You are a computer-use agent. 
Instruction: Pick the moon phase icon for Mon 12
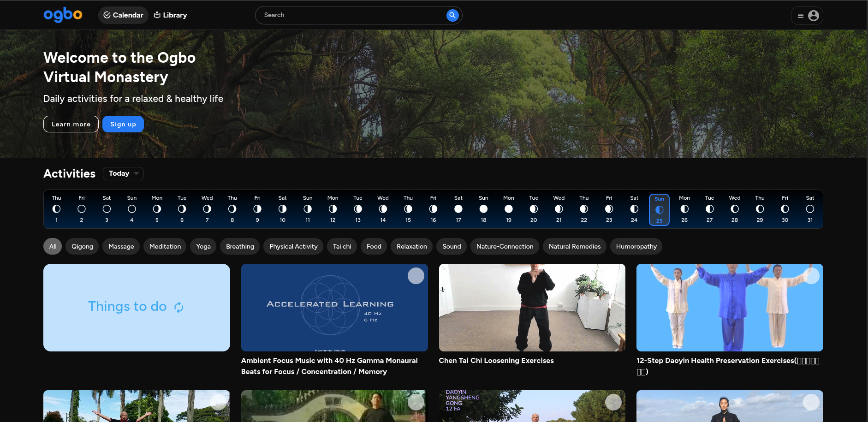[333, 209]
